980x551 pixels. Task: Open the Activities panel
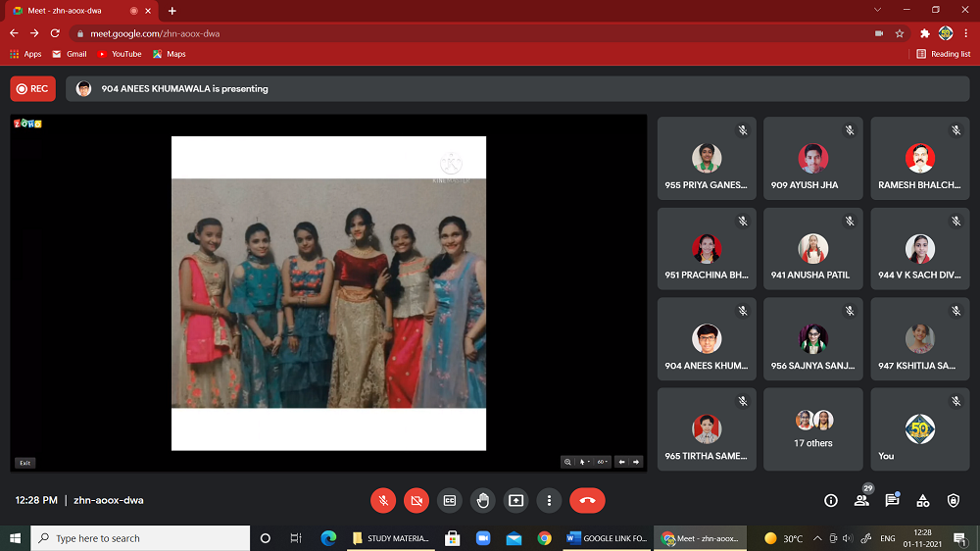(922, 500)
